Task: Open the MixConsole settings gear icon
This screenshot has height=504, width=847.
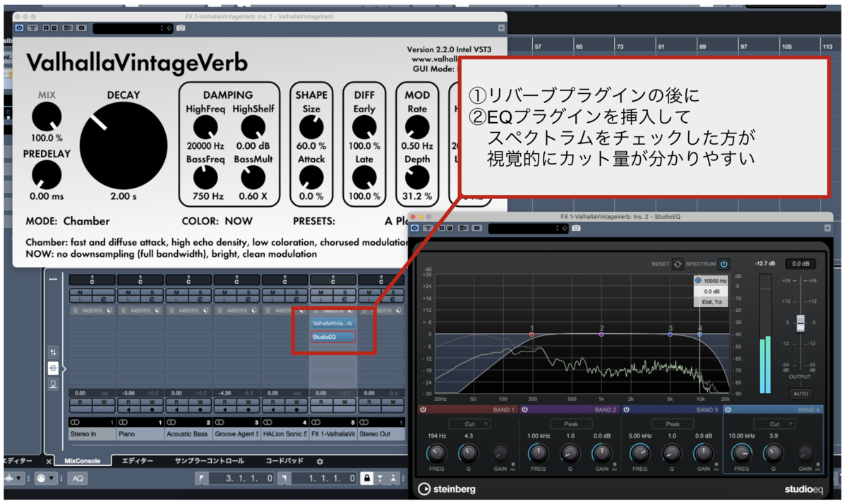Action: pos(319,460)
